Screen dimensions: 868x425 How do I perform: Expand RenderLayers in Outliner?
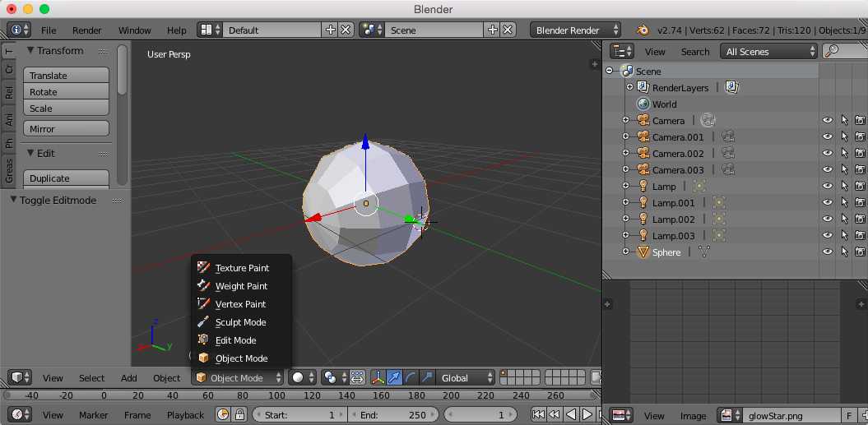click(x=629, y=87)
